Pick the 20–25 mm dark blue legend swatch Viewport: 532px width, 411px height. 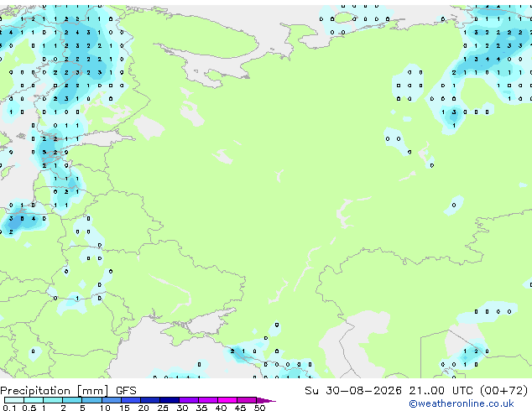pyautogui.click(x=150, y=400)
